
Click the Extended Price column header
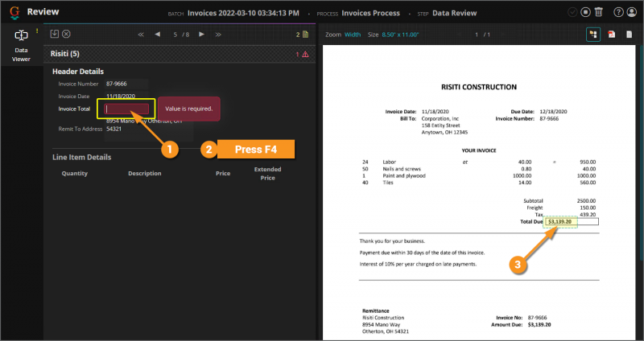(x=267, y=173)
